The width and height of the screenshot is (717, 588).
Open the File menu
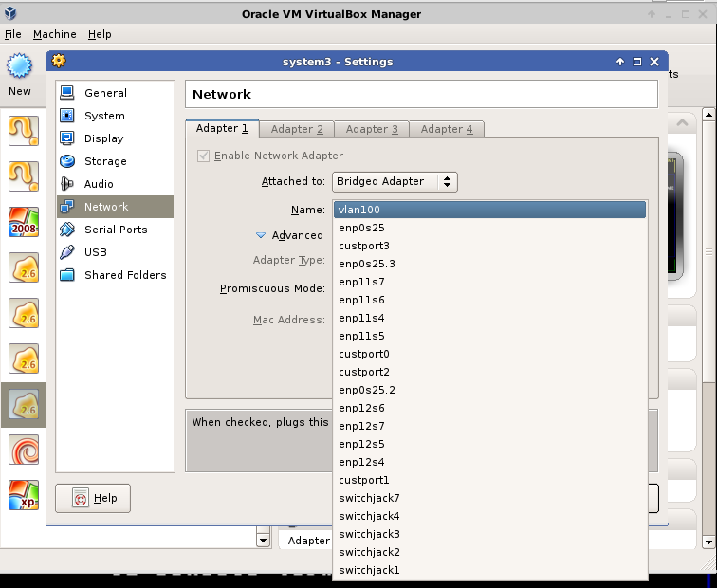pyautogui.click(x=13, y=34)
